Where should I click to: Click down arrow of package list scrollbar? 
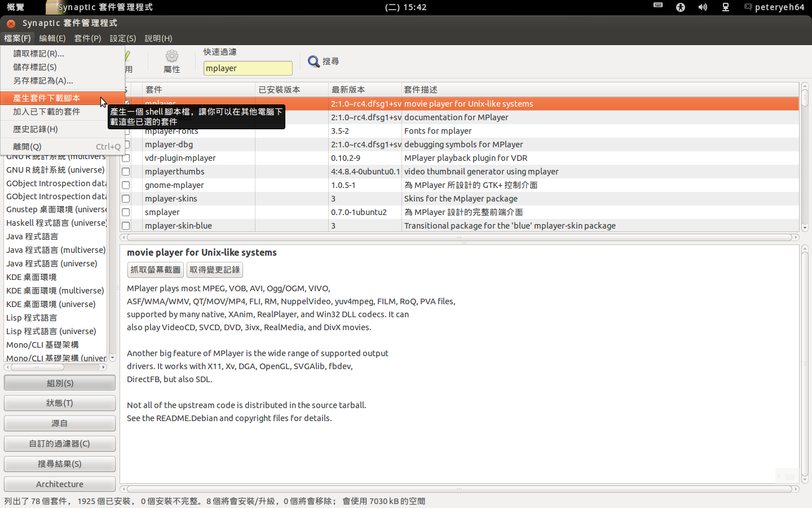pos(805,227)
